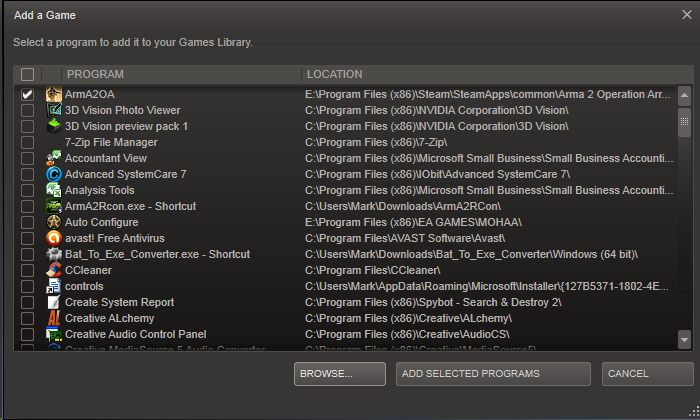Viewport: 700px width, 420px height.
Task: Cancel the Add a Game dialog
Action: point(647,373)
